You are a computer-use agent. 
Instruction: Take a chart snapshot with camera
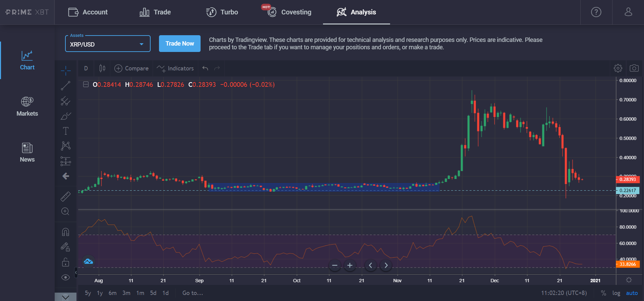click(x=634, y=68)
